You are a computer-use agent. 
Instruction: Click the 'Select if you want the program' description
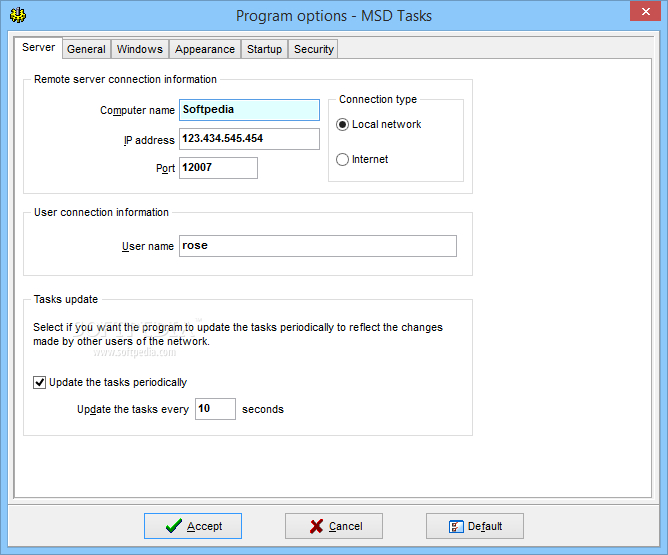[238, 334]
